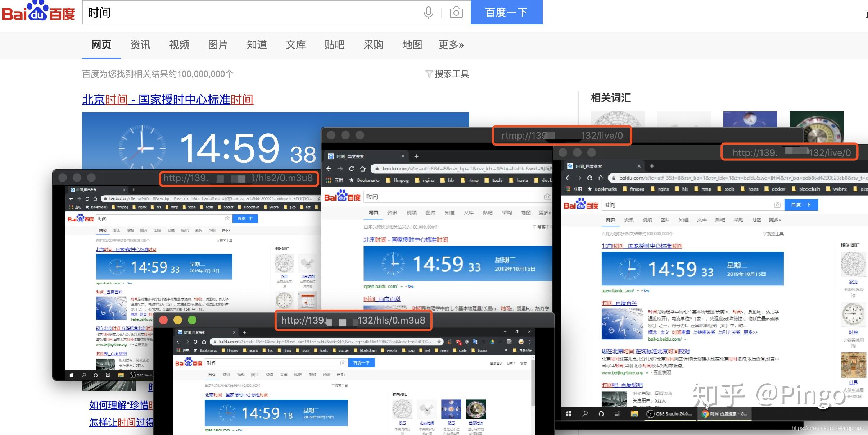Switch to the 视频 results tab

[179, 45]
